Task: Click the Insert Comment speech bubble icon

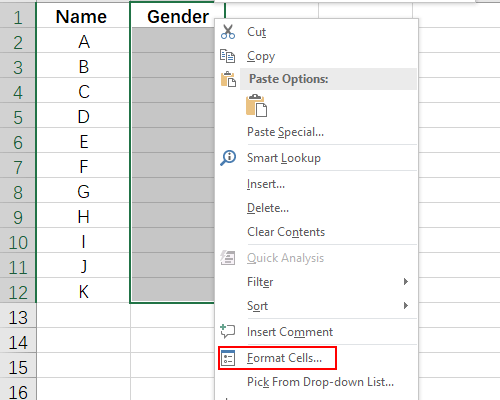Action: coord(228,332)
